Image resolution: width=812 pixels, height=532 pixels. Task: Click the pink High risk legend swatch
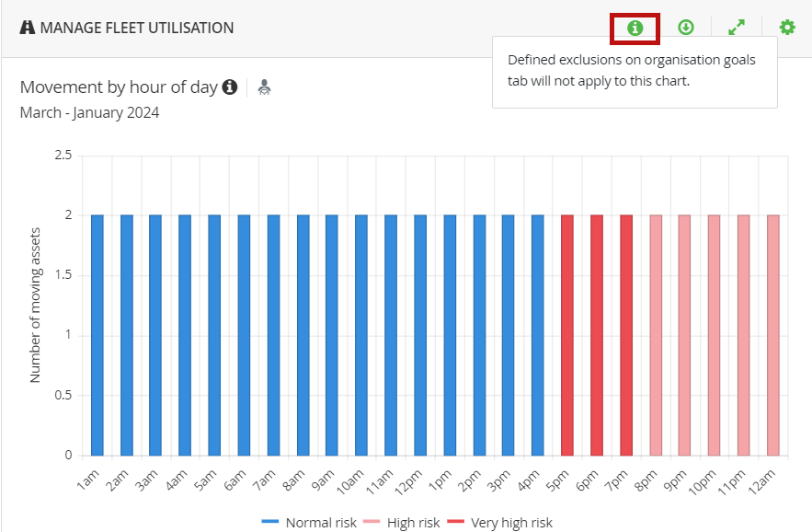[x=372, y=522]
